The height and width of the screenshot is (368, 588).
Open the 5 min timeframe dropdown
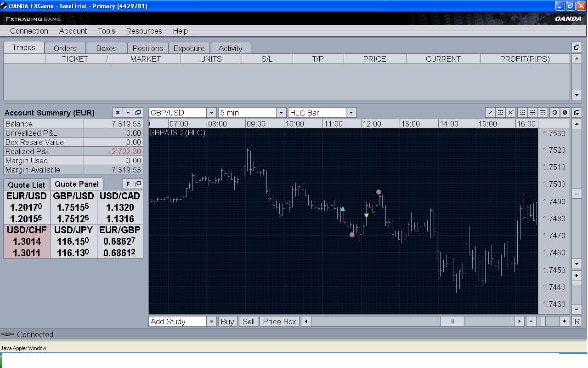281,113
